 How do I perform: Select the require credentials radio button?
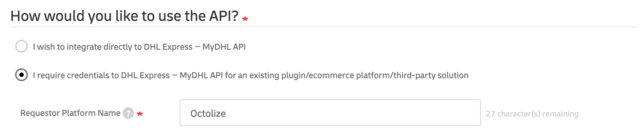click(22, 75)
